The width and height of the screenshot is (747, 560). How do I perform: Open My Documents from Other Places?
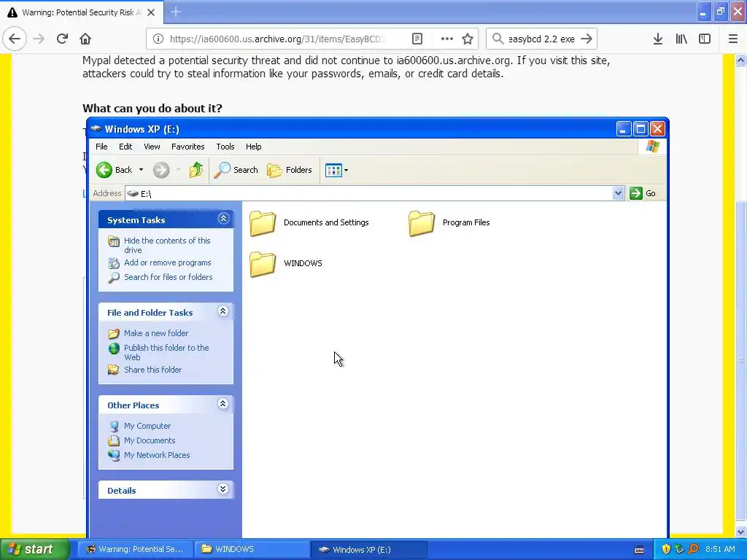pyautogui.click(x=150, y=440)
